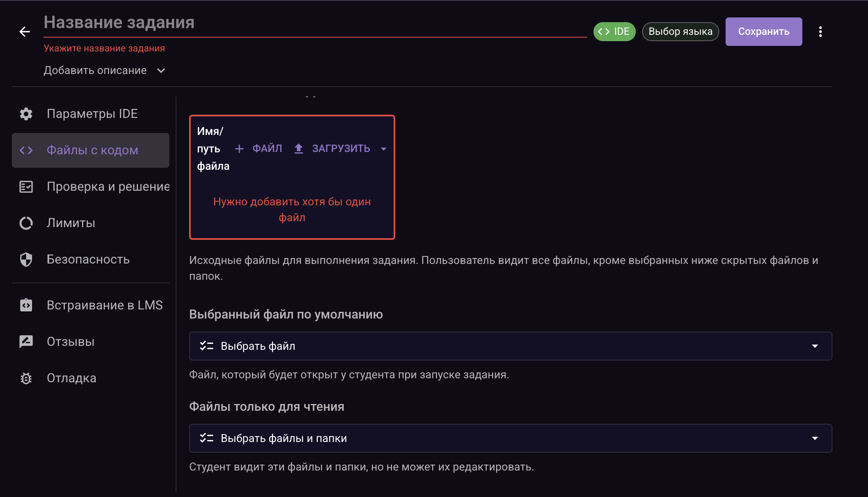
Task: Click the plus icon before ФАЙЛ
Action: tap(239, 149)
